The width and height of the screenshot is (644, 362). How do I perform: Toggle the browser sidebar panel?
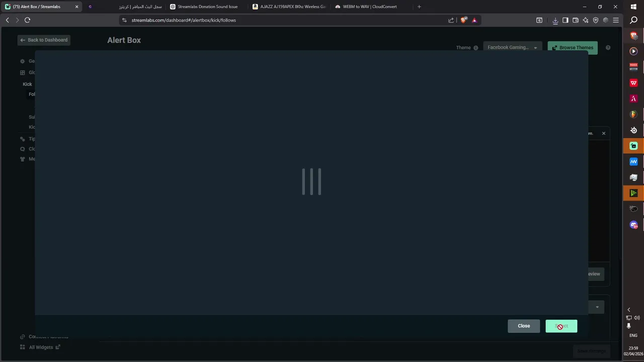click(x=566, y=20)
